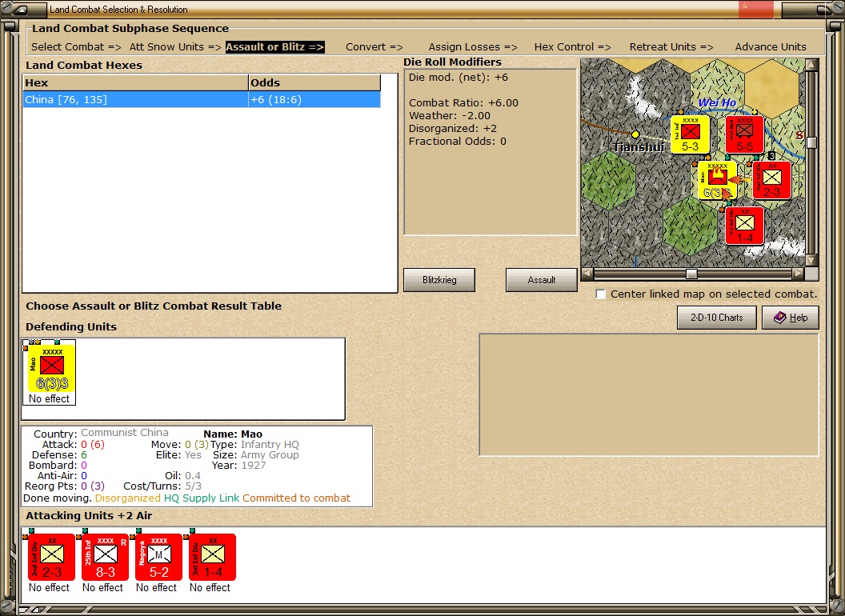Open the 2-D-10 Charts
Image resolution: width=845 pixels, height=616 pixels.
click(717, 318)
